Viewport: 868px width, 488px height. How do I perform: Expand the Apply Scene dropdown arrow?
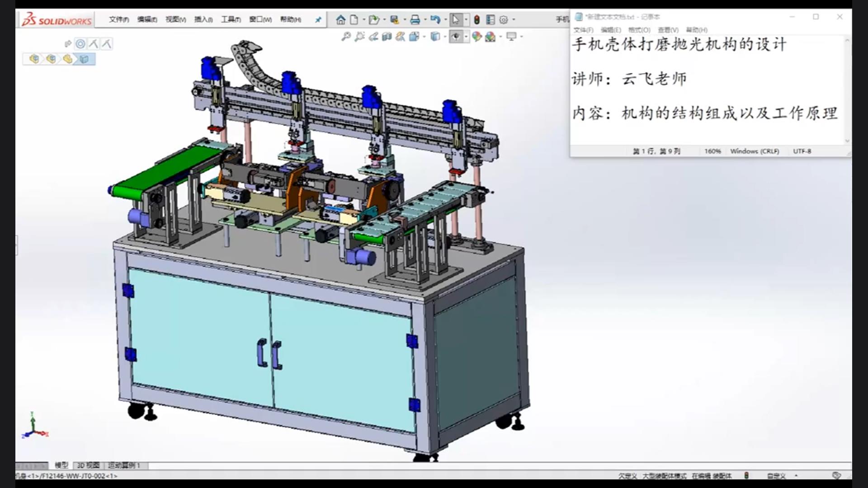(x=500, y=37)
